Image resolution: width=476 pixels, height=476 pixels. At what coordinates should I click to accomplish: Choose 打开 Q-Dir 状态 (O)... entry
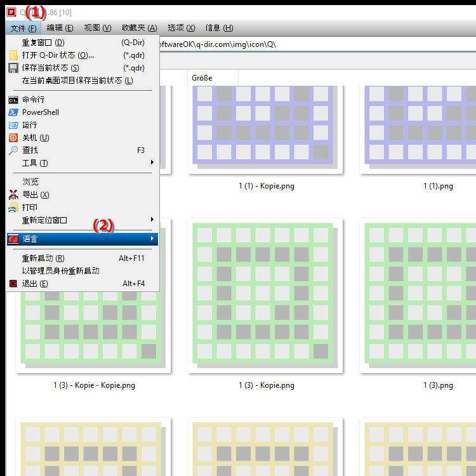coord(83,55)
